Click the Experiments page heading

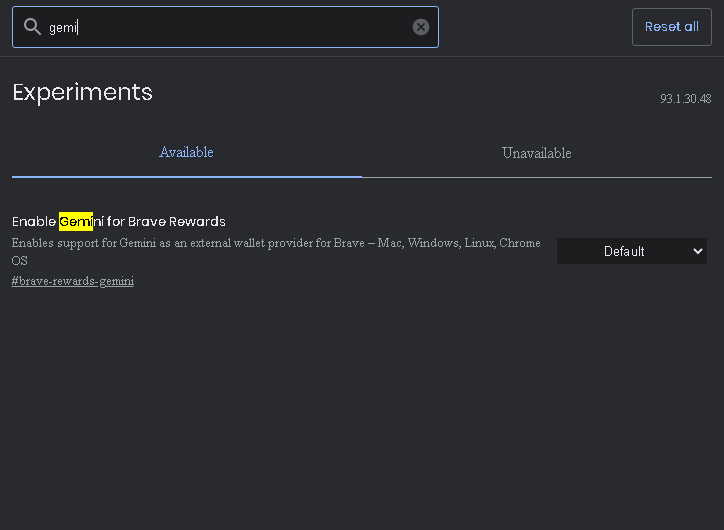point(82,92)
